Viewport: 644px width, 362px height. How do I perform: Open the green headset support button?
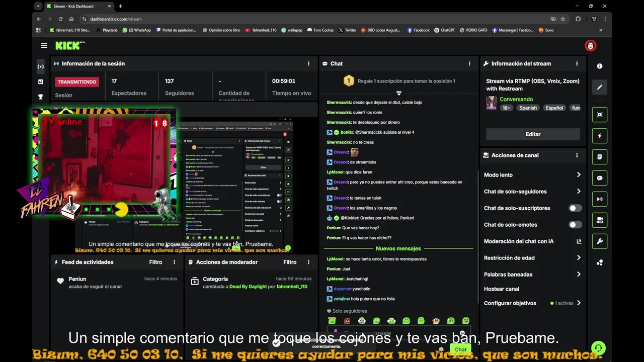(x=598, y=348)
